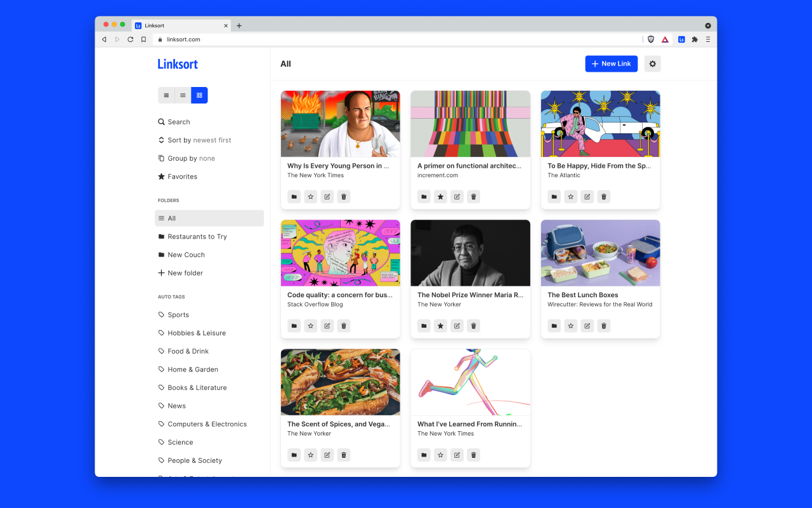Click the Favorites star filter
The image size is (812, 508).
point(181,176)
